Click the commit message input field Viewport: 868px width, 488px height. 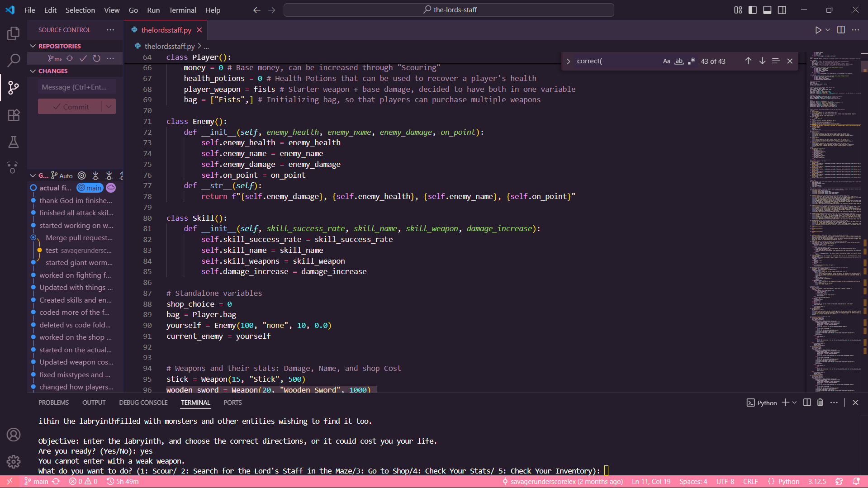coord(76,86)
